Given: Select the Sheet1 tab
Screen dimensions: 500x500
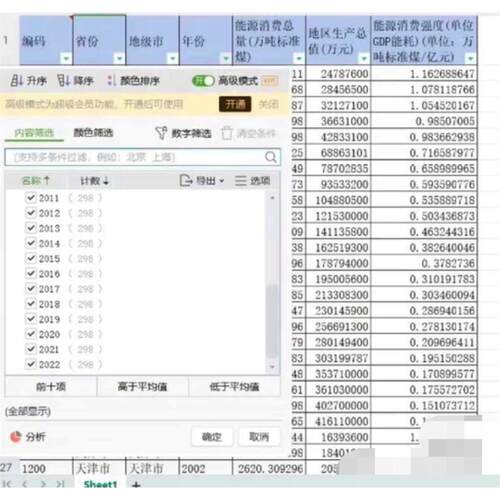Looking at the screenshot, I should pyautogui.click(x=100, y=484).
